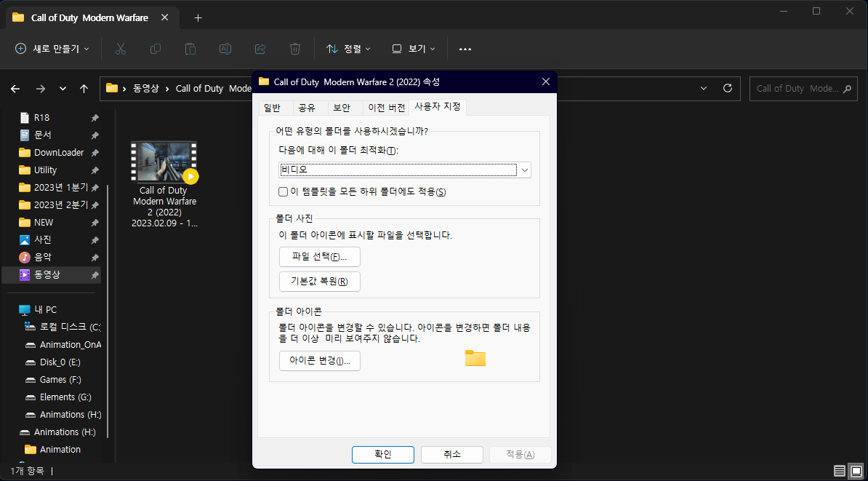Image resolution: width=868 pixels, height=481 pixels.
Task: Click the Paste clipboard icon
Action: (190, 49)
